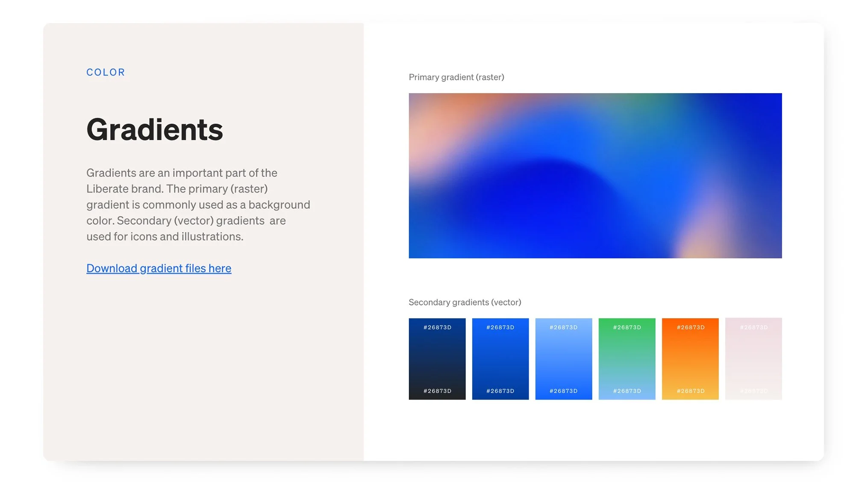Select the light blue gradient swatch
Image resolution: width=868 pixels, height=484 pixels.
click(563, 359)
